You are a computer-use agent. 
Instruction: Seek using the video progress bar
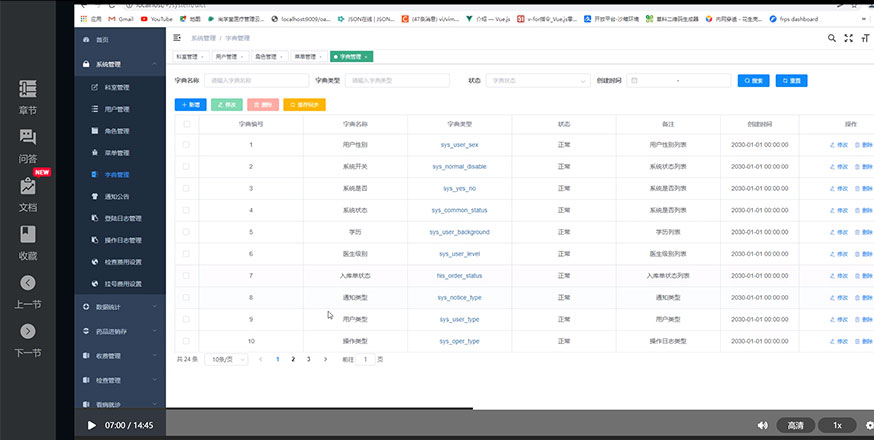(474, 409)
